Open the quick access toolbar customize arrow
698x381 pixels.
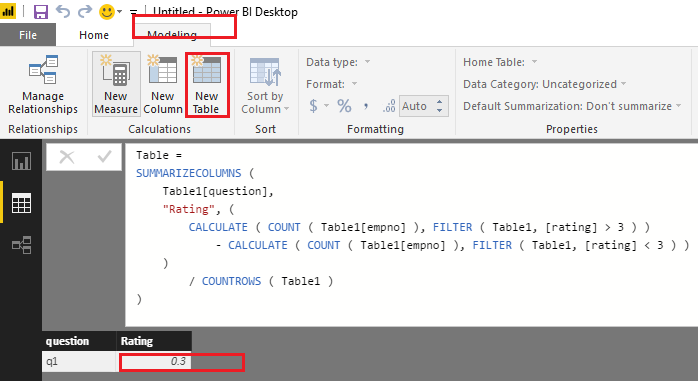tap(133, 12)
